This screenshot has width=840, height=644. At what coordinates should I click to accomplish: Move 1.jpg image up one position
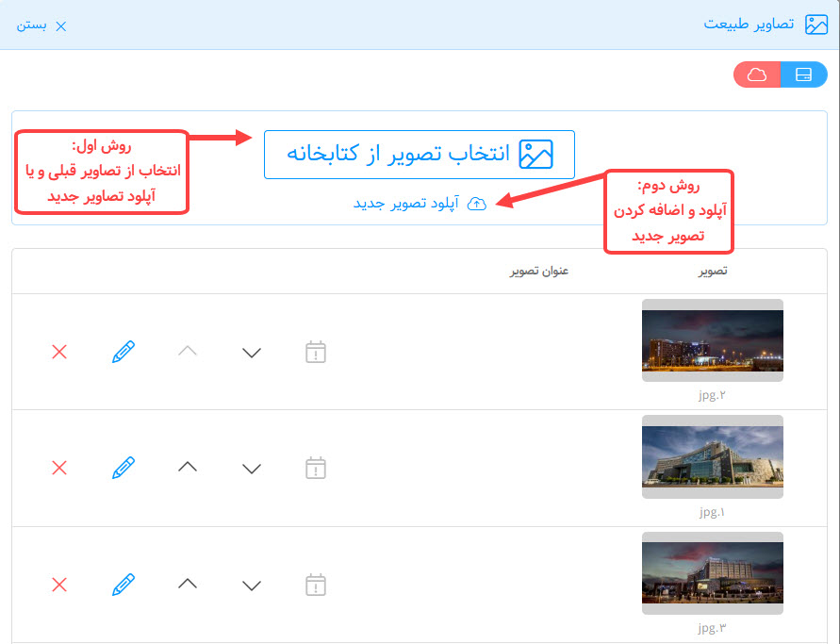[x=188, y=468]
